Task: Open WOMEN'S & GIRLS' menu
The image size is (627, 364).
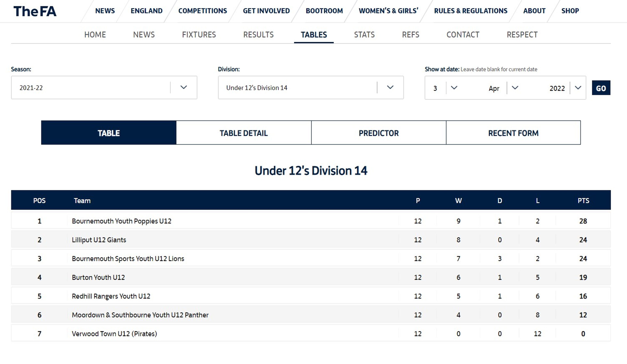Action: coord(388,11)
